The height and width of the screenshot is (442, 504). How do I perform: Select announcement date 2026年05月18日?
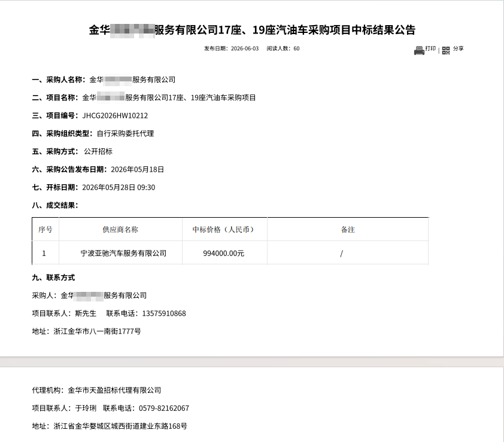coord(137,170)
